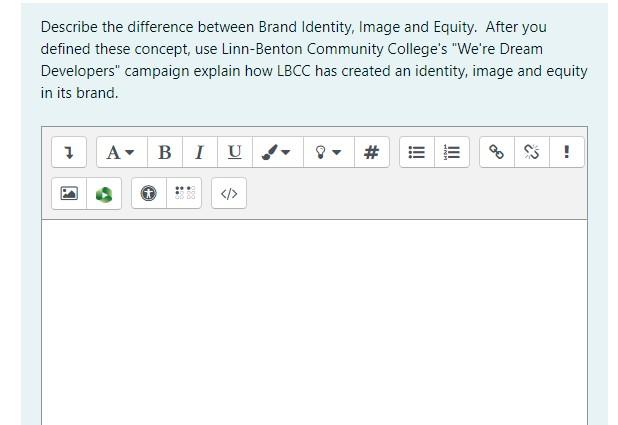Click the exclamation mark button
The height and width of the screenshot is (425, 618).
coord(567,152)
